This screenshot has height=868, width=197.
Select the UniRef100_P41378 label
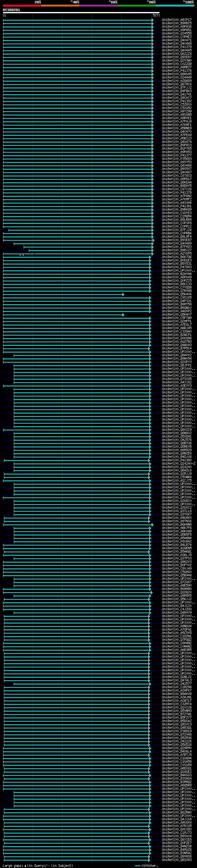[x=177, y=193]
